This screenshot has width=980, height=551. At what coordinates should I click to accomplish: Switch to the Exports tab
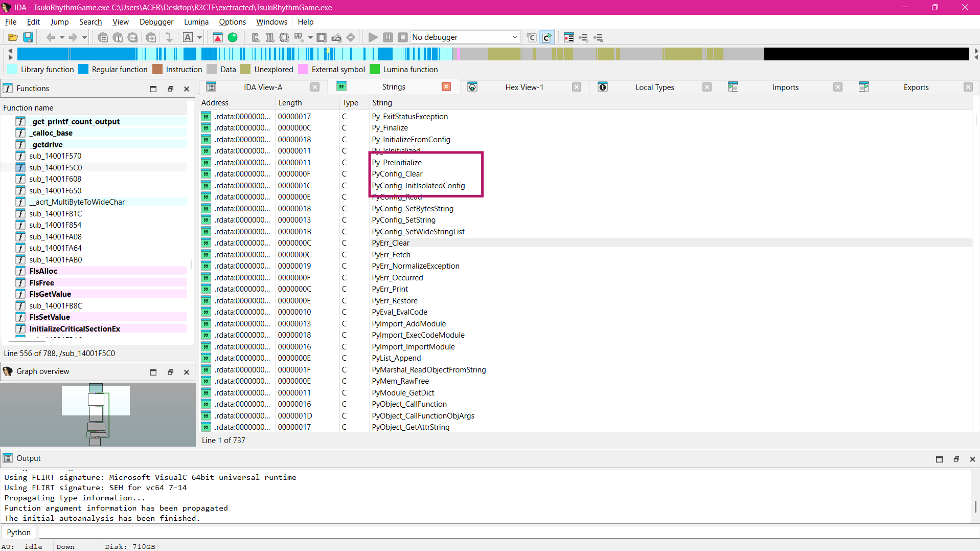[x=916, y=87]
